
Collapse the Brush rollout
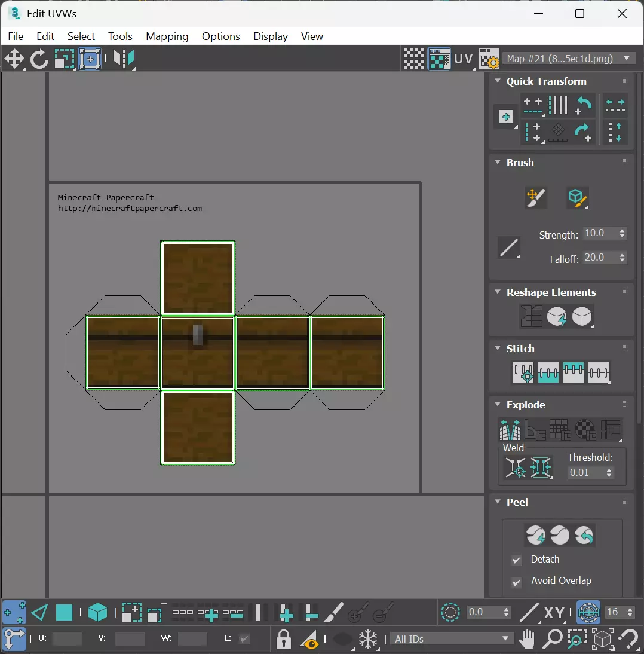coord(498,162)
